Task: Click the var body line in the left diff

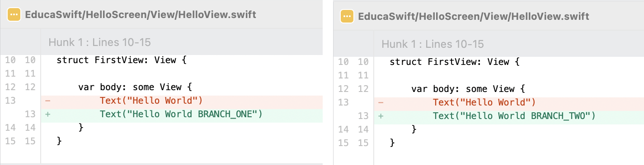Action: 182,87
